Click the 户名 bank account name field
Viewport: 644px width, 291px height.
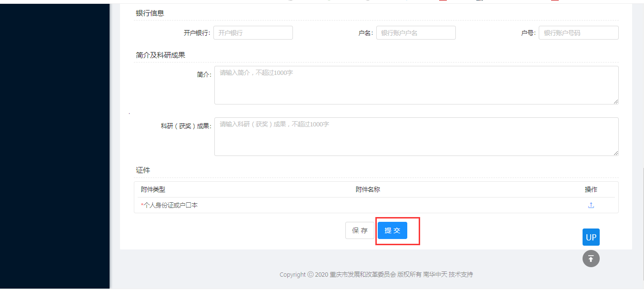click(x=416, y=32)
